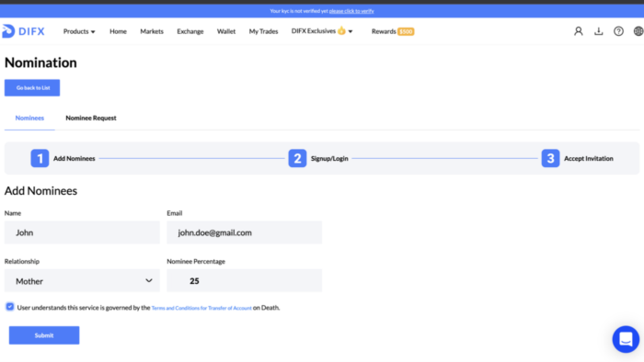
Task: Click the Nominee Percentage field showing 25
Action: [245, 281]
